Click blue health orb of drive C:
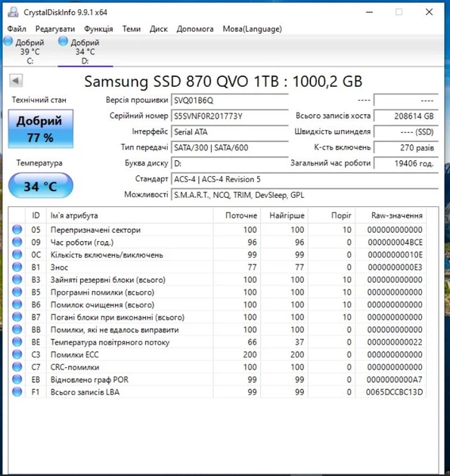Image resolution: width=450 pixels, height=476 pixels. pyautogui.click(x=8, y=41)
